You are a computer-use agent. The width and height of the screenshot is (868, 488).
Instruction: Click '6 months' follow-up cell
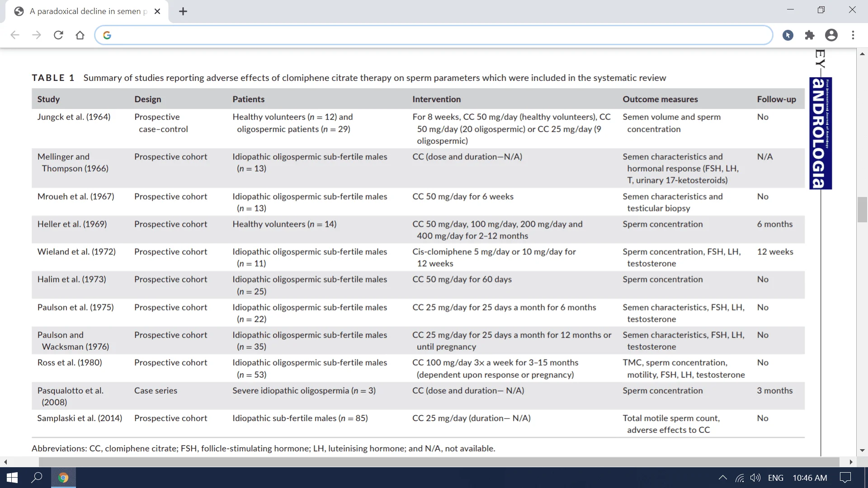coord(775,224)
